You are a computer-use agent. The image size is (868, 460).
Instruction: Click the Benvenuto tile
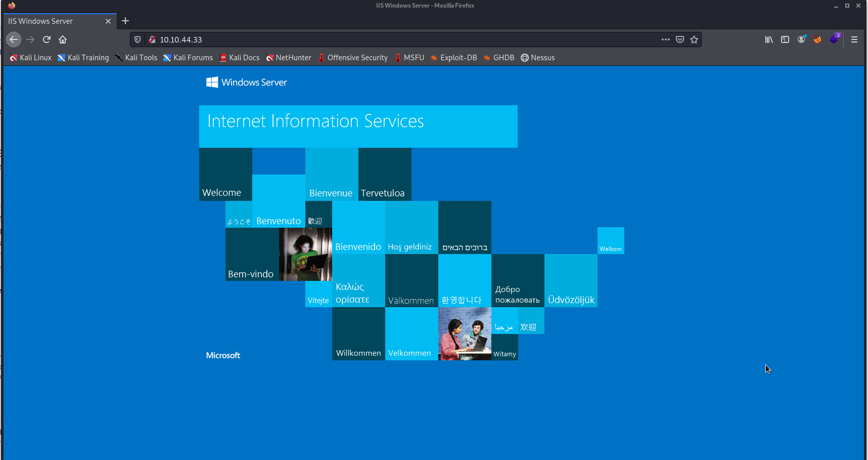279,201
